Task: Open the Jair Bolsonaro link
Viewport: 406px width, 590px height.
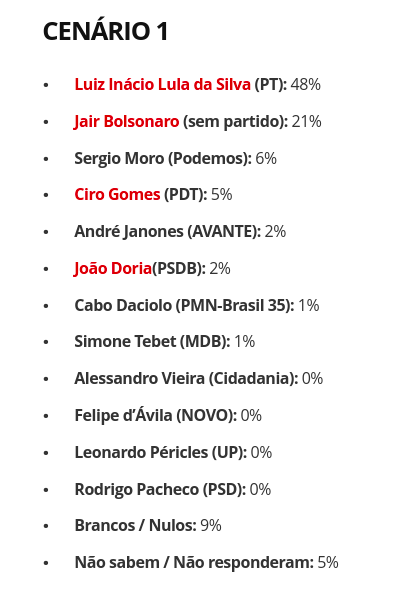Action: (126, 122)
